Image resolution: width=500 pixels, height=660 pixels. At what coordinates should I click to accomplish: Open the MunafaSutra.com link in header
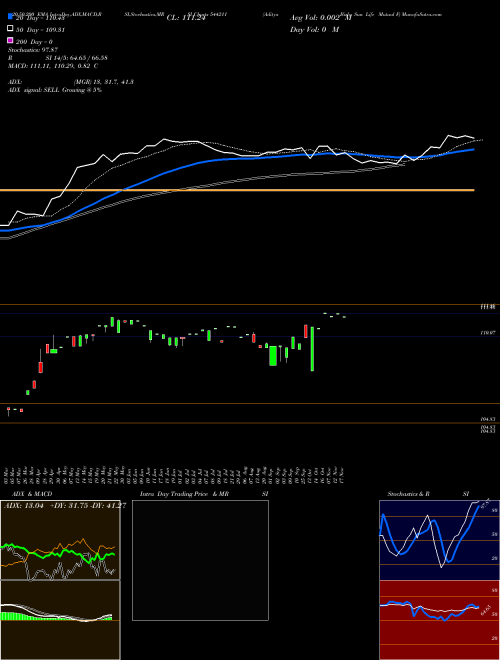422,14
